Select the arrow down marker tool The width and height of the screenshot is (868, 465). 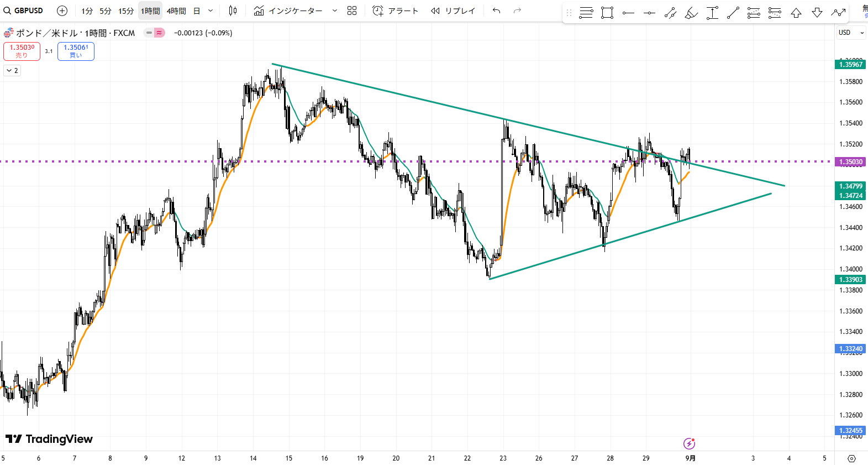pyautogui.click(x=817, y=13)
